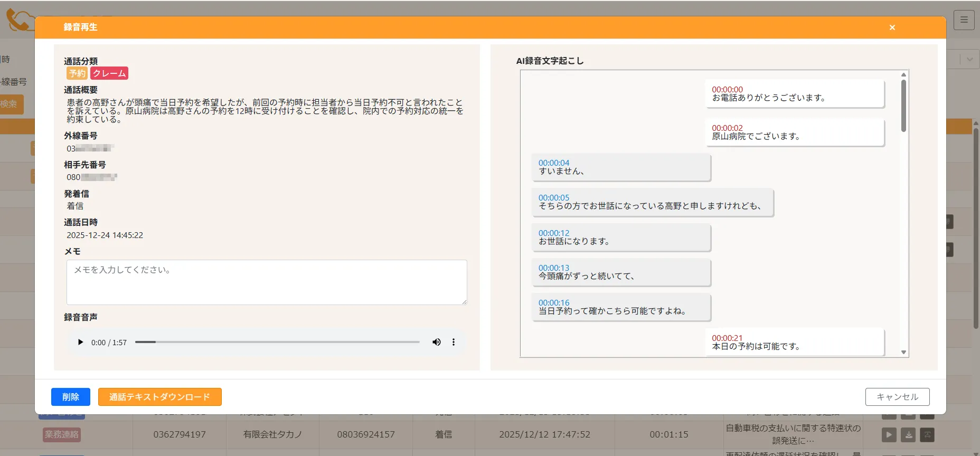
Task: Seek on the audio progress bar
Action: coord(277,342)
